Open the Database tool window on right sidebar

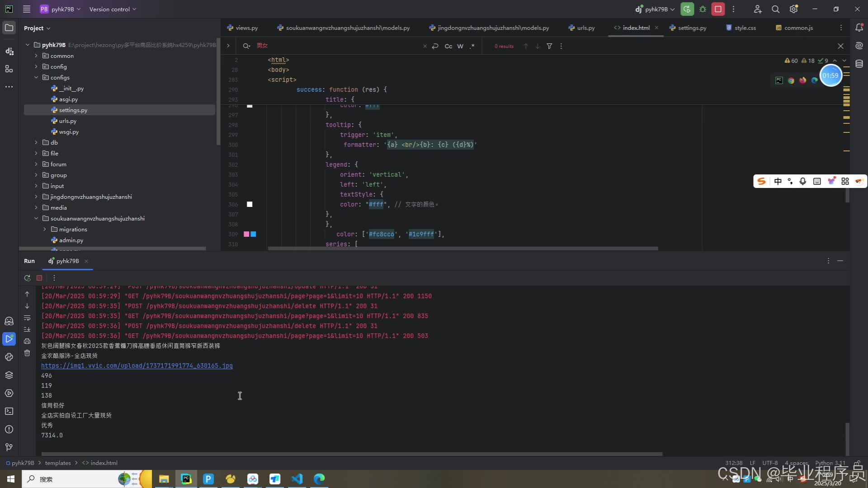[x=859, y=64]
